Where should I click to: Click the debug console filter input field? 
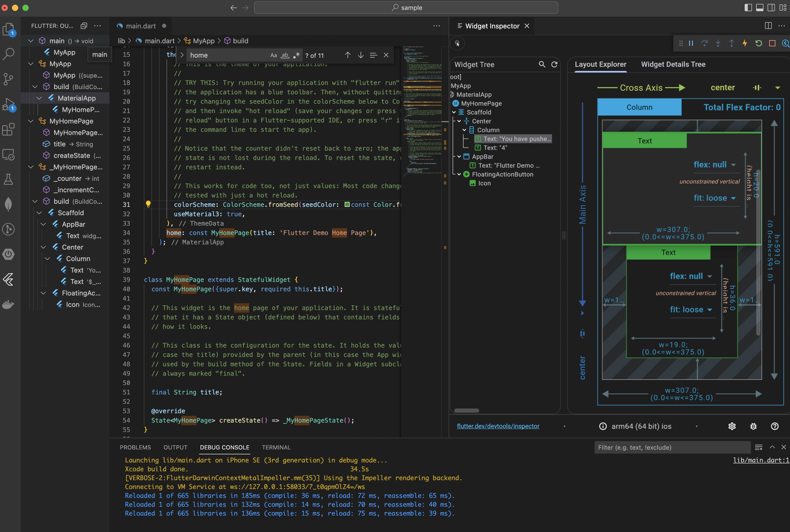672,447
